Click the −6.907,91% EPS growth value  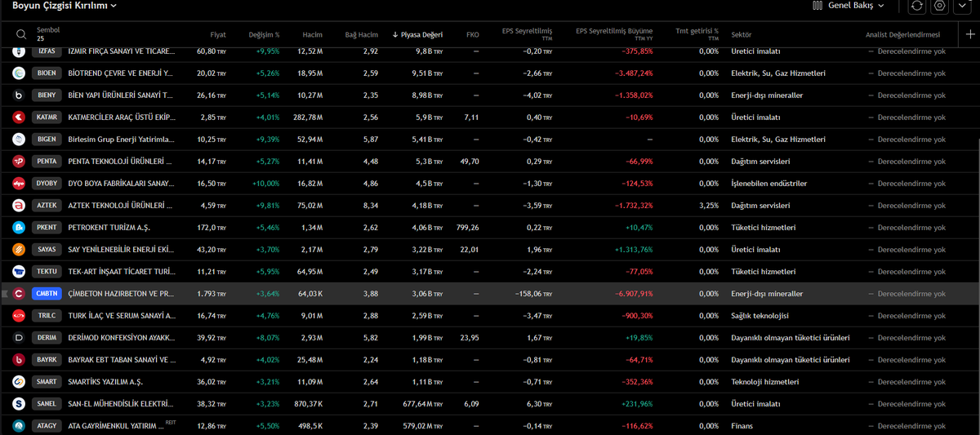coord(634,294)
